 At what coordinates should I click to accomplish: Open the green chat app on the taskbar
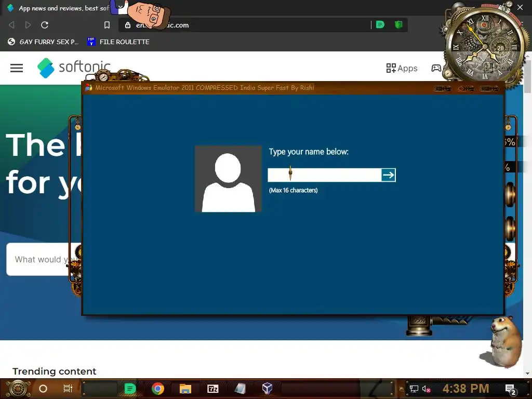(130, 389)
